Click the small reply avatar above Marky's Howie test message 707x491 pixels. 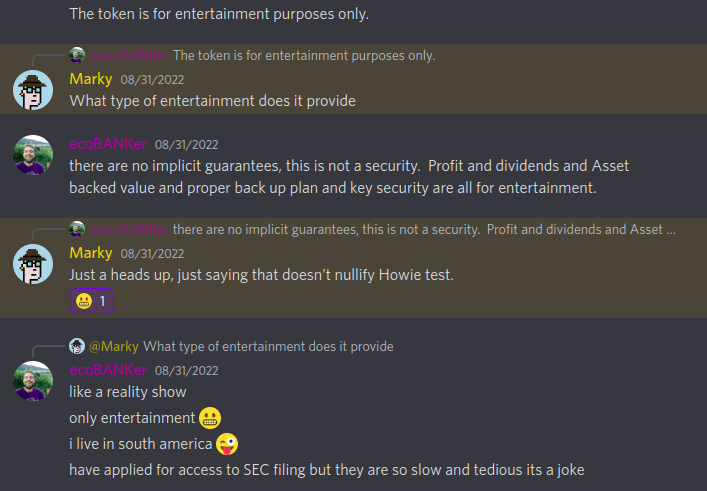coord(77,229)
